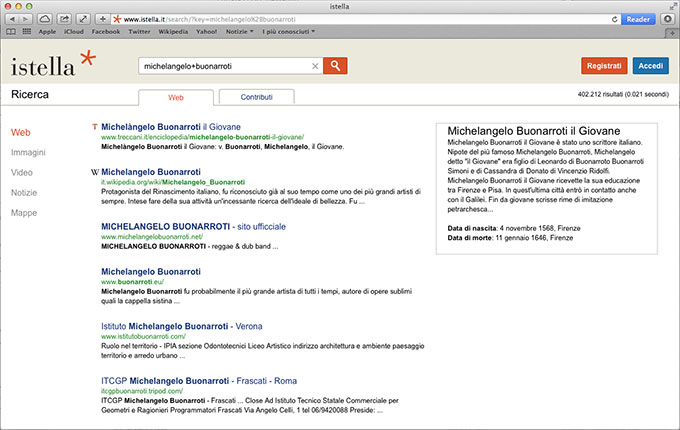Image resolution: width=680 pixels, height=430 pixels.
Task: Open the iCloud tabs cloud icon
Action: (45, 19)
